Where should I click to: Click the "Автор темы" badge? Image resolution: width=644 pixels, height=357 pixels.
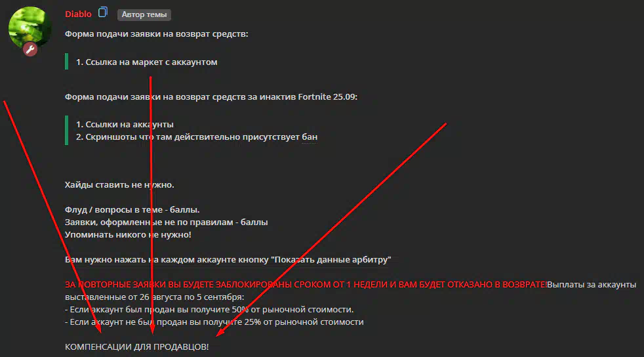pyautogui.click(x=144, y=14)
